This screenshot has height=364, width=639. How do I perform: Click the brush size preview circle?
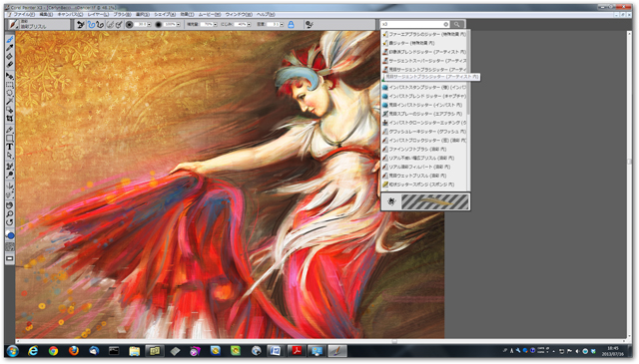point(129,24)
